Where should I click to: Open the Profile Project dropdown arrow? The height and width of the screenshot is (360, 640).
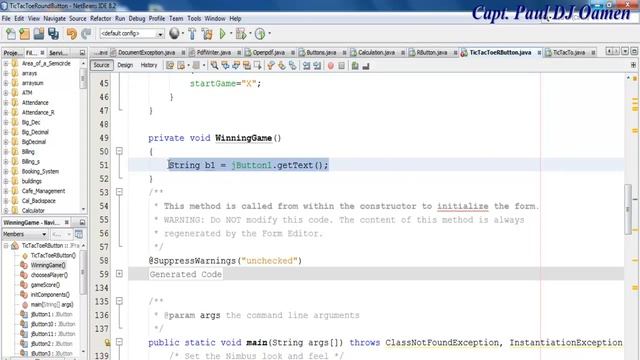[x=269, y=34]
